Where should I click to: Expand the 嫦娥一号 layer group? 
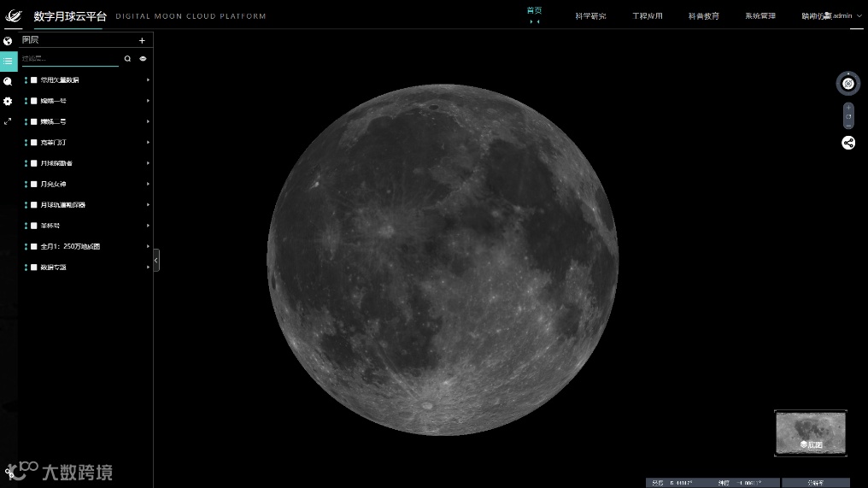pyautogui.click(x=148, y=101)
